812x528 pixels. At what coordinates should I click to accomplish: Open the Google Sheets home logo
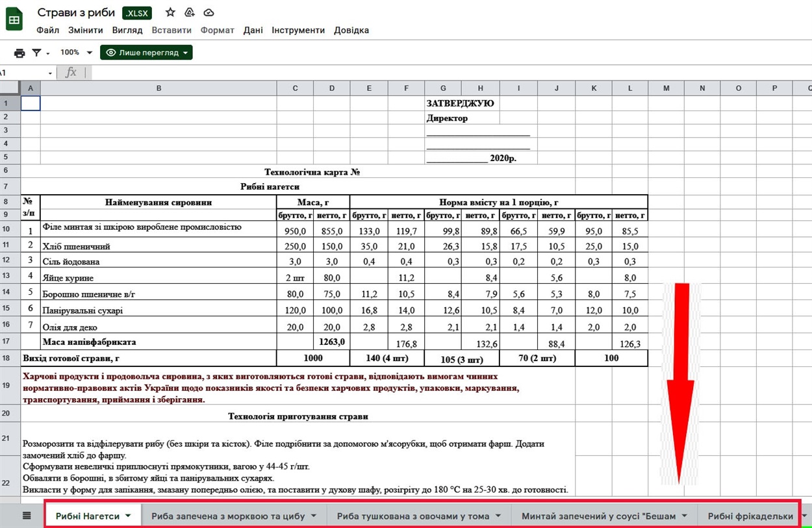tap(14, 20)
